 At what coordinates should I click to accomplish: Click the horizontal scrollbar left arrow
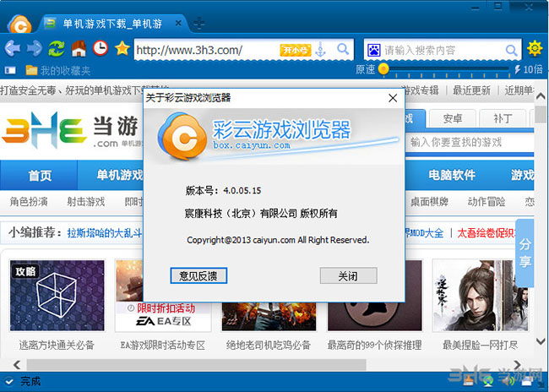[x=16, y=364]
